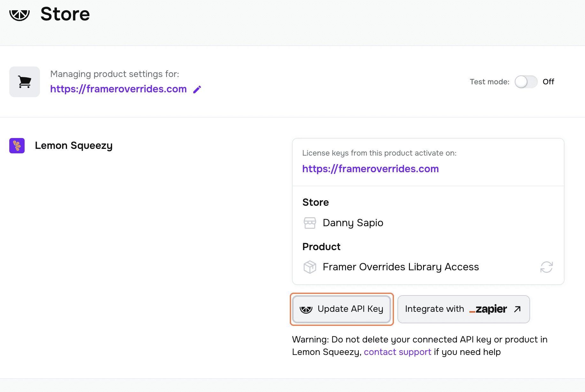The image size is (585, 392).
Task: Refresh the product with the sync icon
Action: (546, 267)
